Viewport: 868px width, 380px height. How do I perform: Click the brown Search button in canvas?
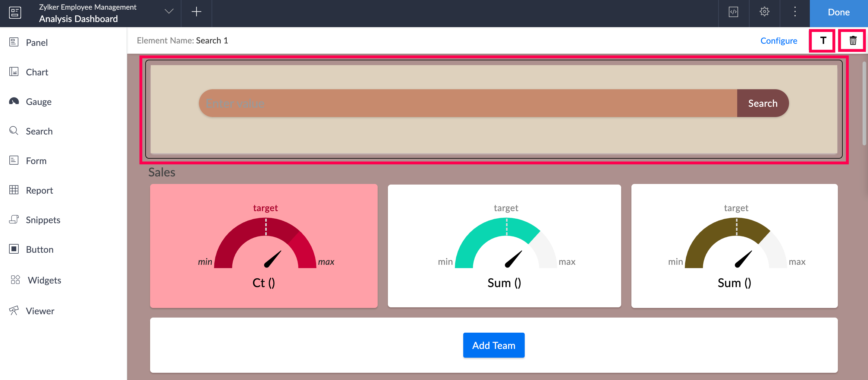point(763,103)
